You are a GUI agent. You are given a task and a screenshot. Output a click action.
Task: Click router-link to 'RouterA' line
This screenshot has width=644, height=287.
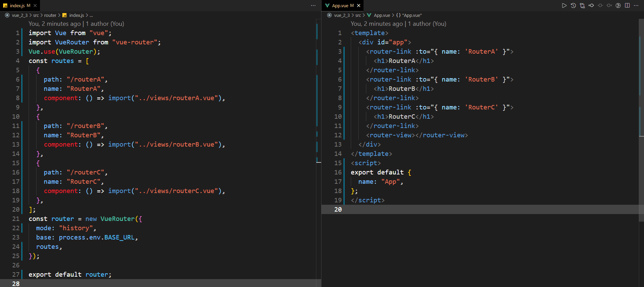point(440,52)
